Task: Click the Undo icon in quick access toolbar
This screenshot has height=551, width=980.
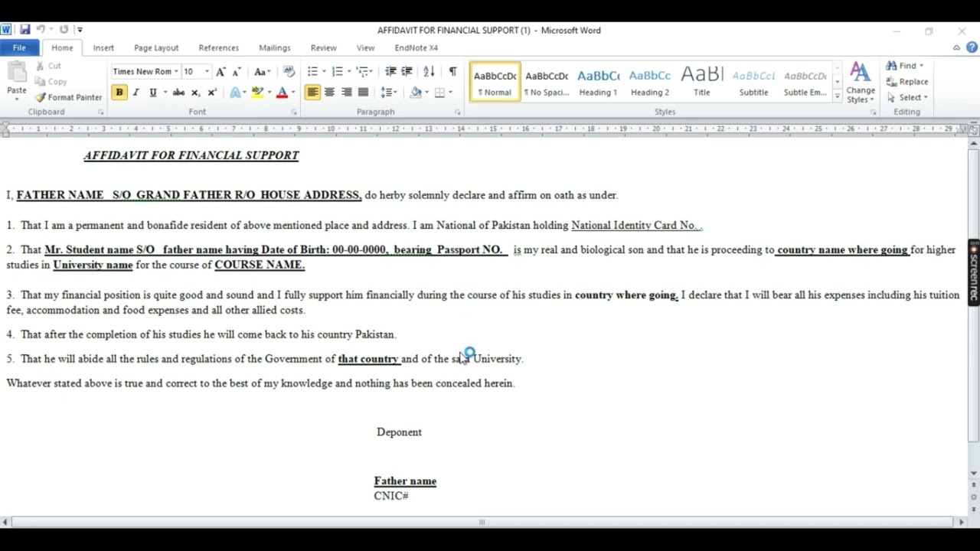Action: 41,30
